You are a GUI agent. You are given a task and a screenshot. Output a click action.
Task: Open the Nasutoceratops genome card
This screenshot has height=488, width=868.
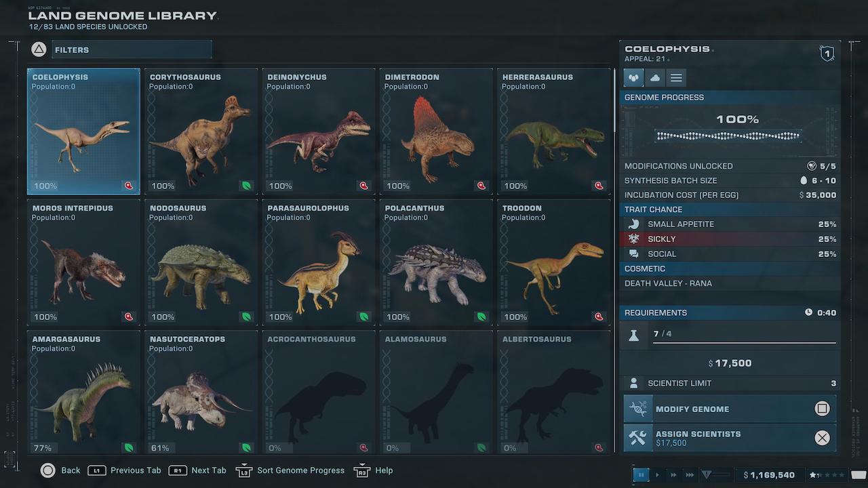(x=201, y=392)
